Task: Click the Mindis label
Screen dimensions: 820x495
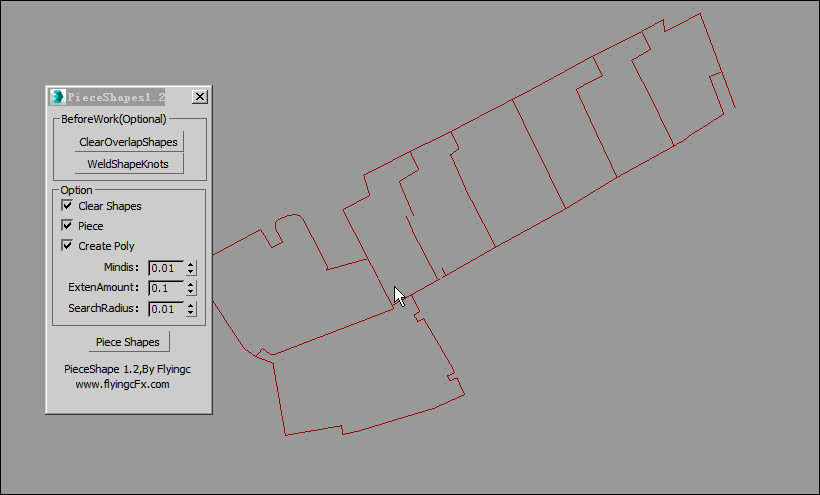Action: pyautogui.click(x=121, y=267)
